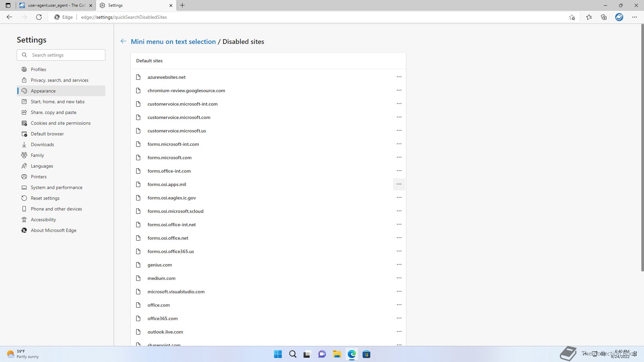Close the user-agent.user_agent tab
This screenshot has width=644, height=362.
click(x=91, y=5)
